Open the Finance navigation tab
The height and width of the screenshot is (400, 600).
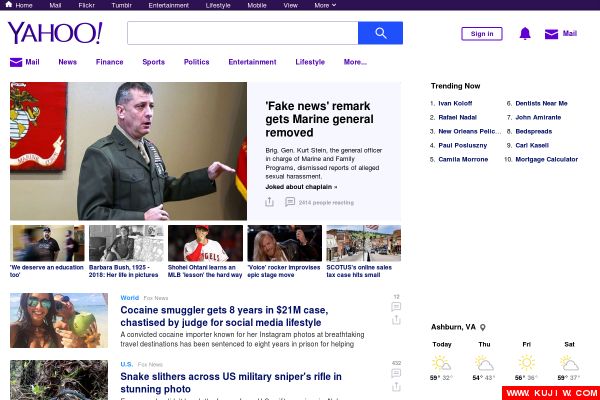pos(109,62)
